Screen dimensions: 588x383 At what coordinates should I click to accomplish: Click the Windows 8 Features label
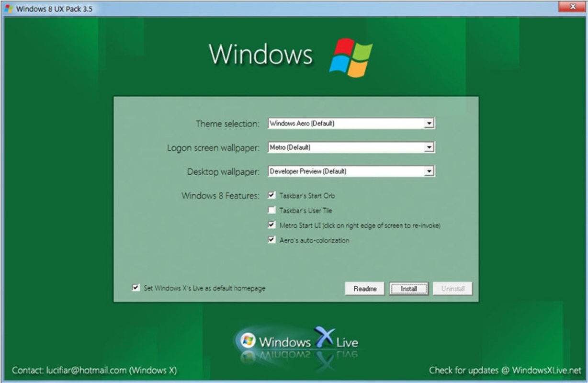coord(220,195)
